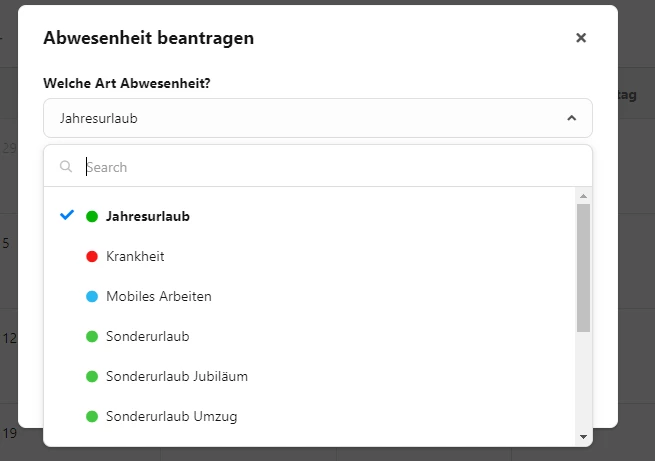Click the list scrollbar thumb
The image size is (655, 461).
coord(584,268)
